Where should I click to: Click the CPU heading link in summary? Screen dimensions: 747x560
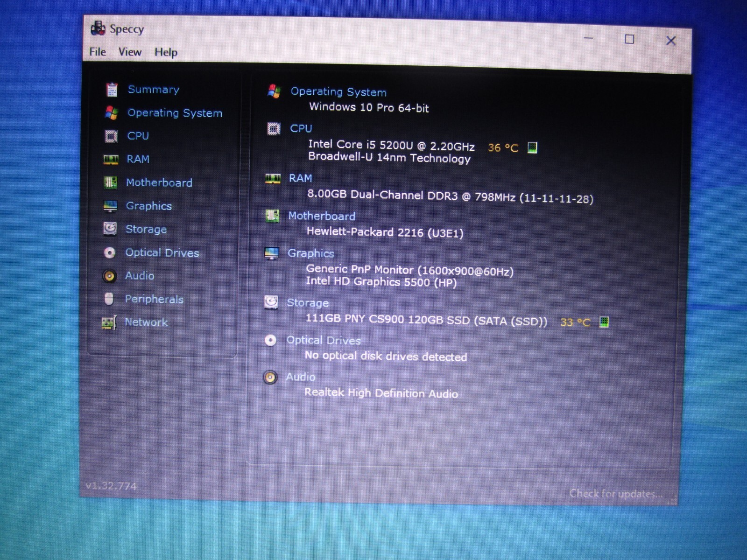301,128
